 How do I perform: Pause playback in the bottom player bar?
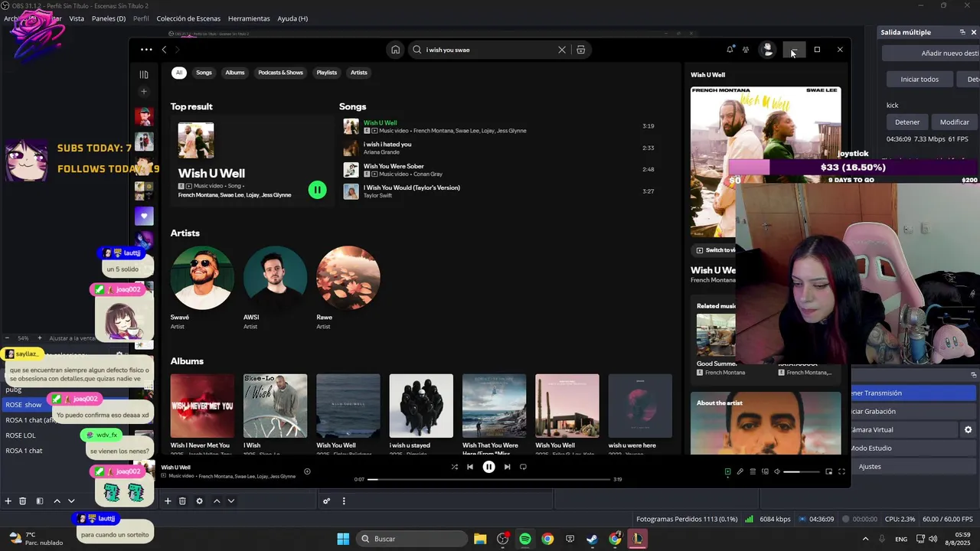[x=488, y=467]
